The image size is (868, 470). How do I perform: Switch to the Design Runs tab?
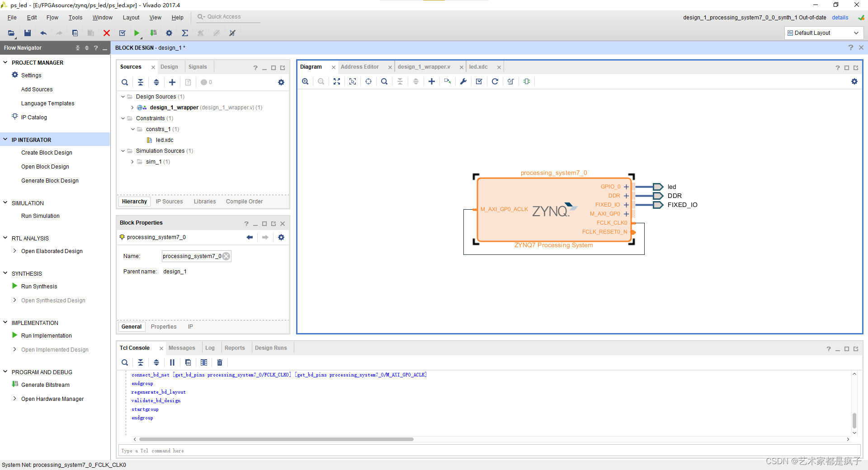click(271, 348)
